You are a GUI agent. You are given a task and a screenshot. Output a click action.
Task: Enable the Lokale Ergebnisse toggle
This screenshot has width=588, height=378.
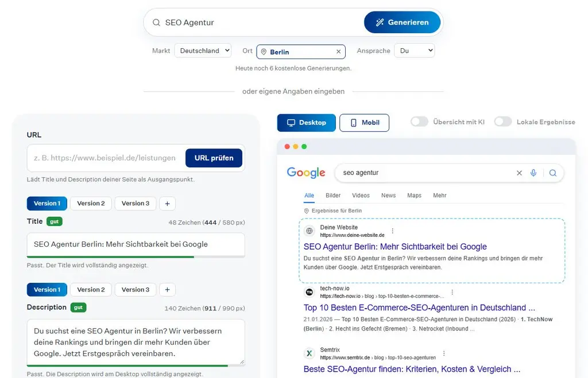(503, 122)
